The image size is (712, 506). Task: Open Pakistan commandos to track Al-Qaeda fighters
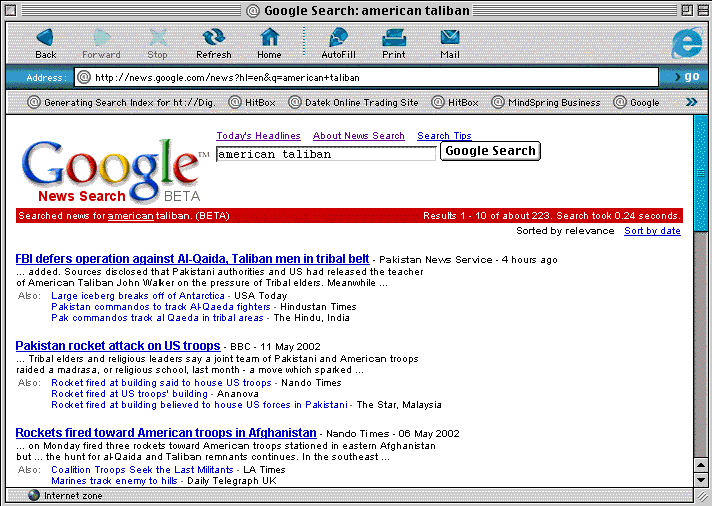click(161, 307)
